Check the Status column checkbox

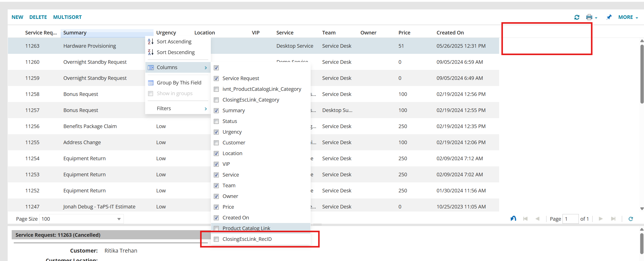pos(216,121)
